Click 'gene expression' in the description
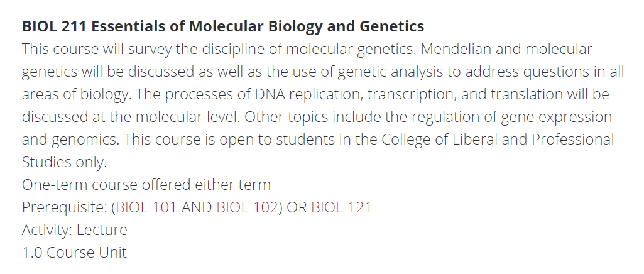 pos(557,117)
